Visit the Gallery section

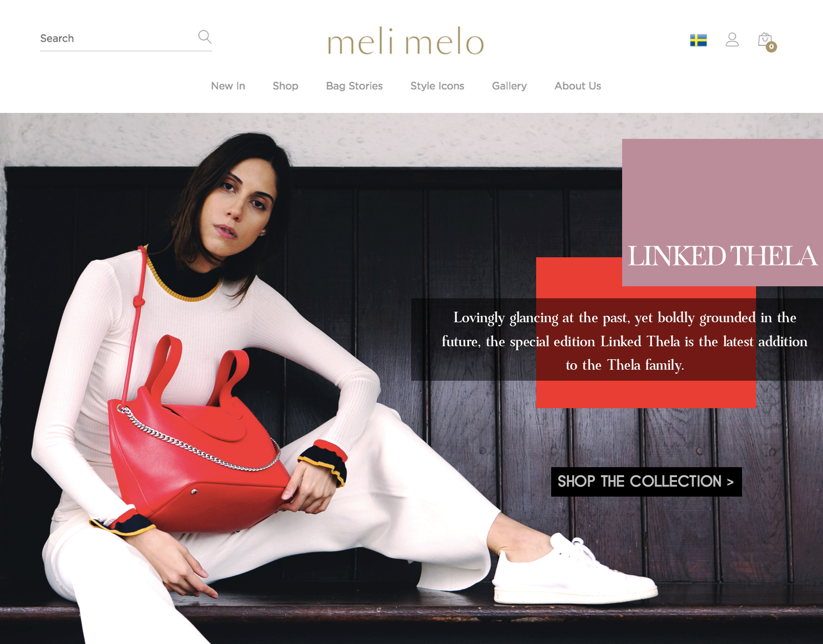pos(509,86)
